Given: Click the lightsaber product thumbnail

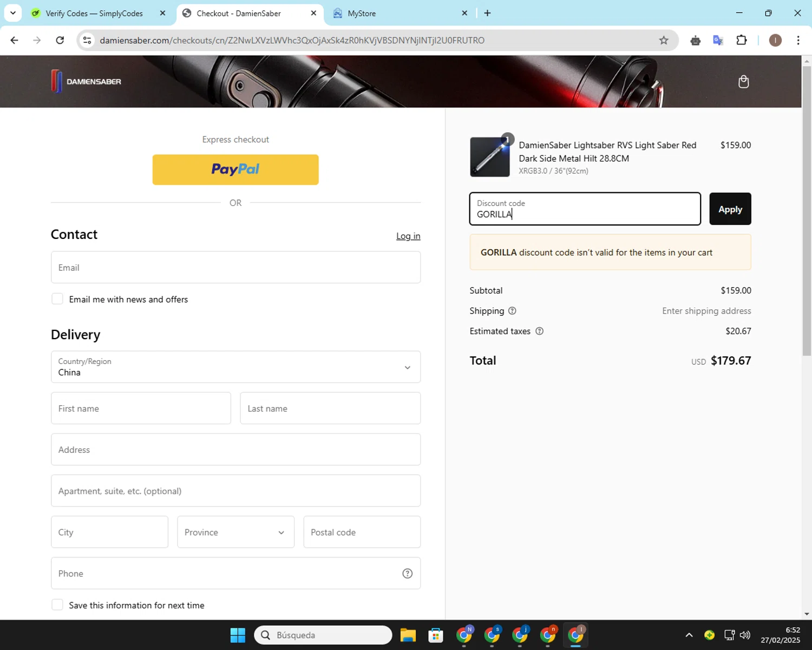Looking at the screenshot, I should [x=490, y=157].
